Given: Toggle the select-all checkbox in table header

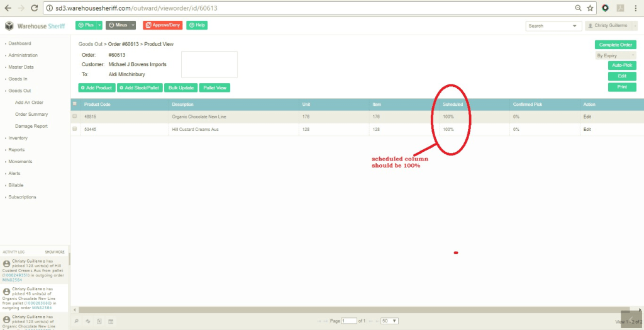Looking at the screenshot, I should click(x=75, y=104).
